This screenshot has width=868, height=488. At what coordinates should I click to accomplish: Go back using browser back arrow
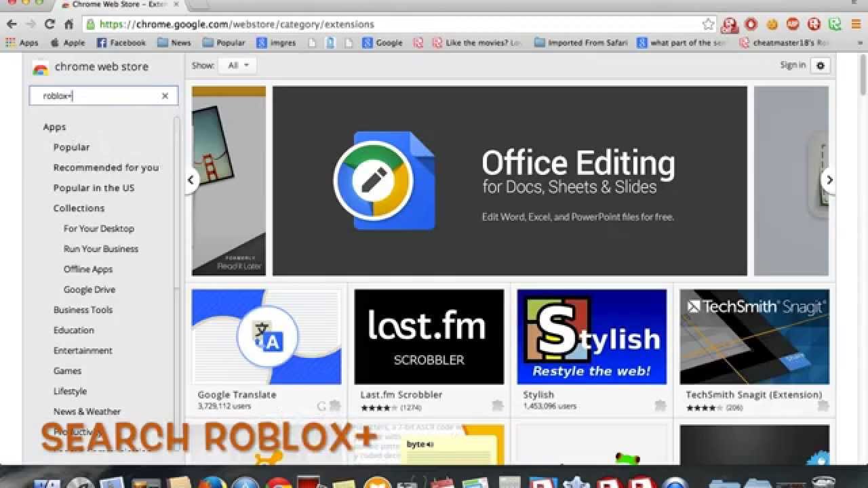tap(12, 24)
